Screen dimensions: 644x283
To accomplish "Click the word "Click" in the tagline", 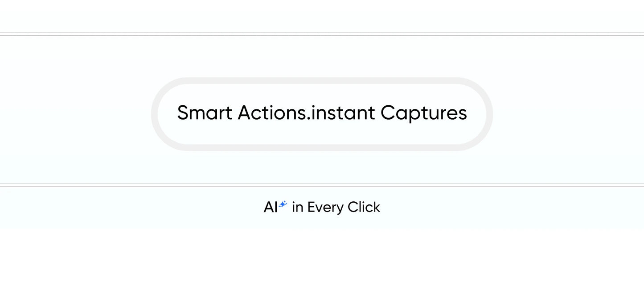I will click(x=364, y=208).
